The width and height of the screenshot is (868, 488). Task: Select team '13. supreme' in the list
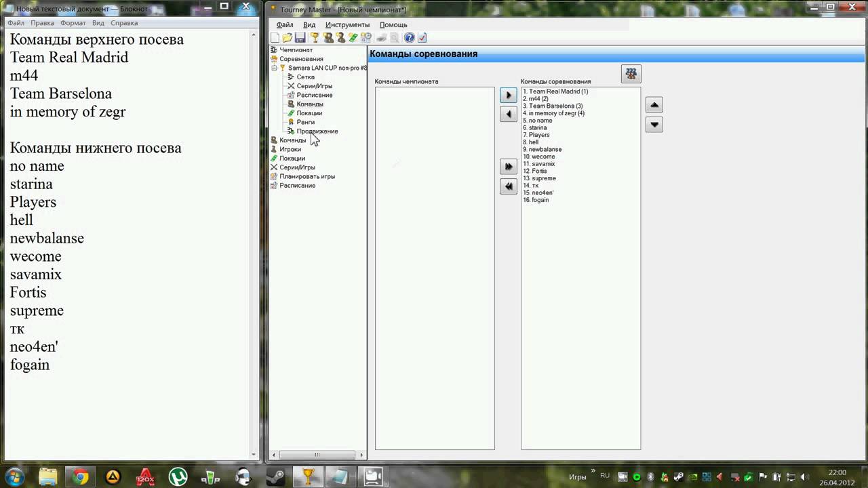(539, 178)
